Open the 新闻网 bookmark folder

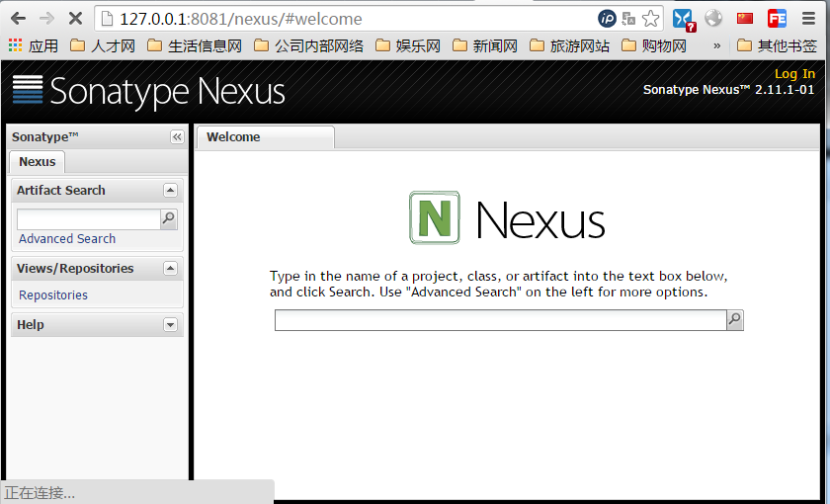pos(485,46)
